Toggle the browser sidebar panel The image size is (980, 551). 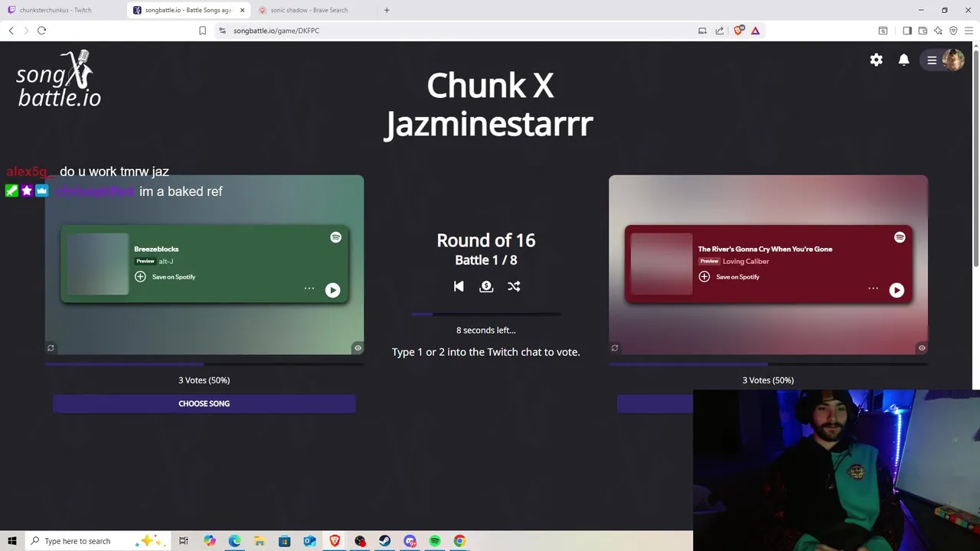907,31
